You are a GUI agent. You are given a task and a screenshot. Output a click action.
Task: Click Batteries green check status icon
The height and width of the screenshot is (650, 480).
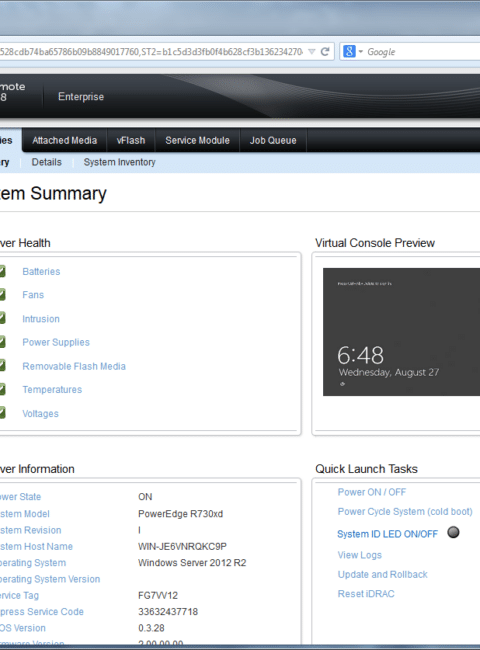click(x=2, y=272)
